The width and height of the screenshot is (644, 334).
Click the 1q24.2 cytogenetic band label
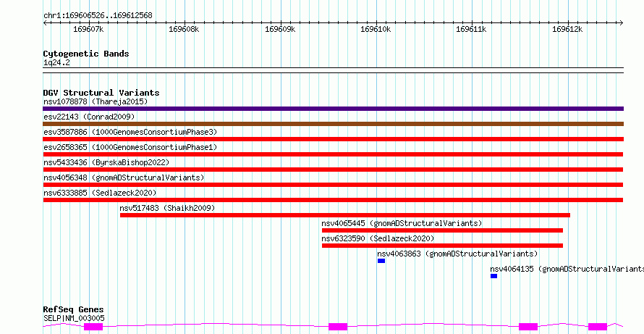tap(56, 63)
